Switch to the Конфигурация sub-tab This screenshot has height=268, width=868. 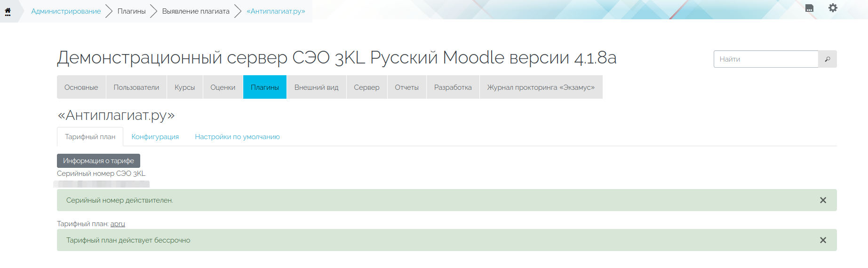[155, 137]
